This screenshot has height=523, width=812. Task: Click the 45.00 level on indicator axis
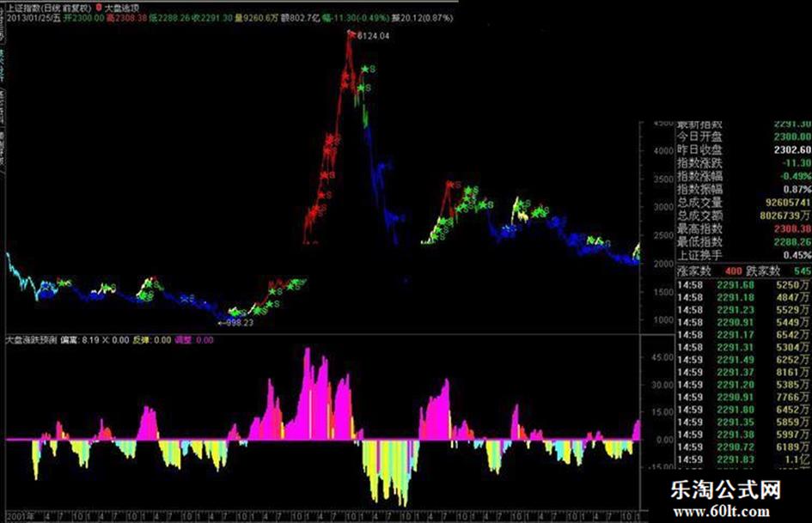662,357
